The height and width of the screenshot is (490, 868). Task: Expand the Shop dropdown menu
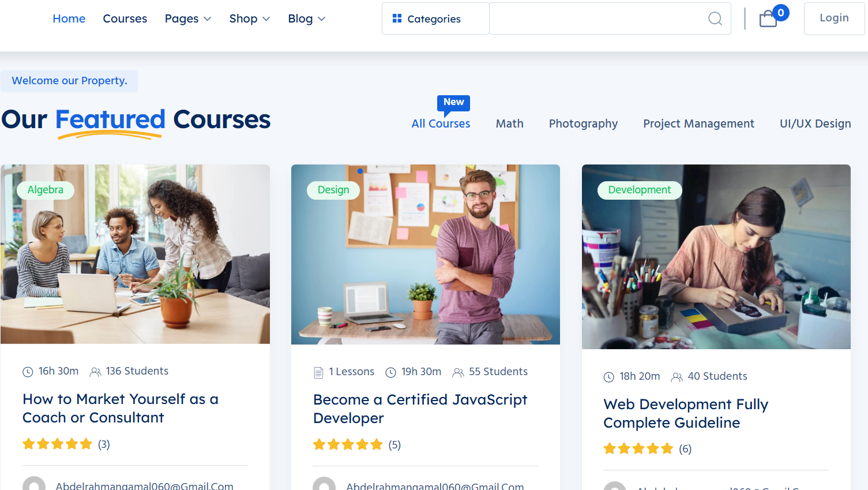coord(249,19)
